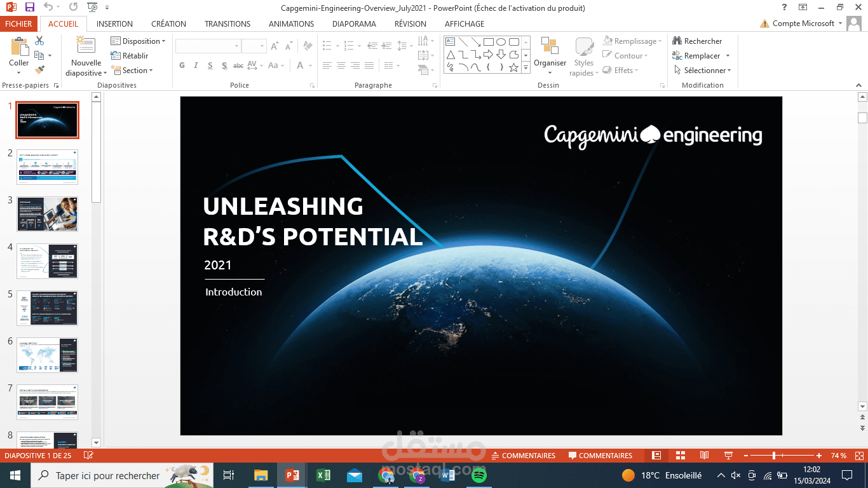Click the Rétablir reset layout button
The image size is (868, 488).
130,56
